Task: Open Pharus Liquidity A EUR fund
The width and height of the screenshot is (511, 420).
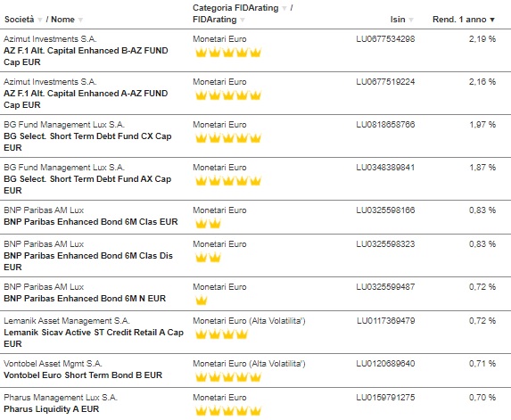Action: click(51, 409)
